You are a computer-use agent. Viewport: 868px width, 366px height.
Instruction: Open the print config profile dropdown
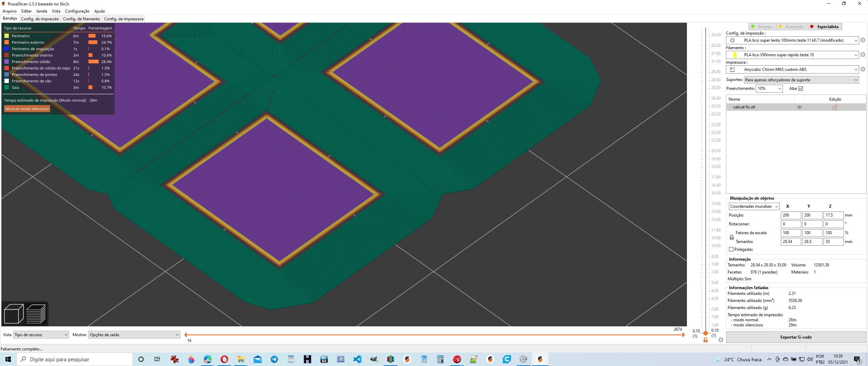tap(792, 40)
